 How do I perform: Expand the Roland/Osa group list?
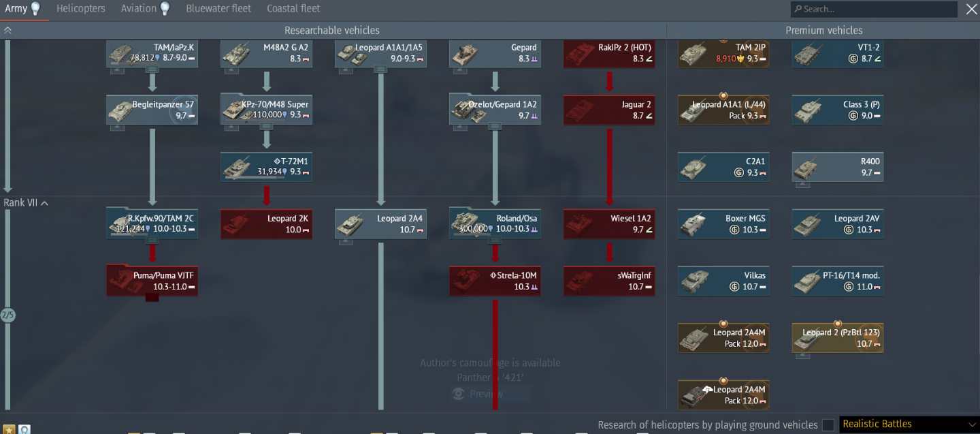495,241
